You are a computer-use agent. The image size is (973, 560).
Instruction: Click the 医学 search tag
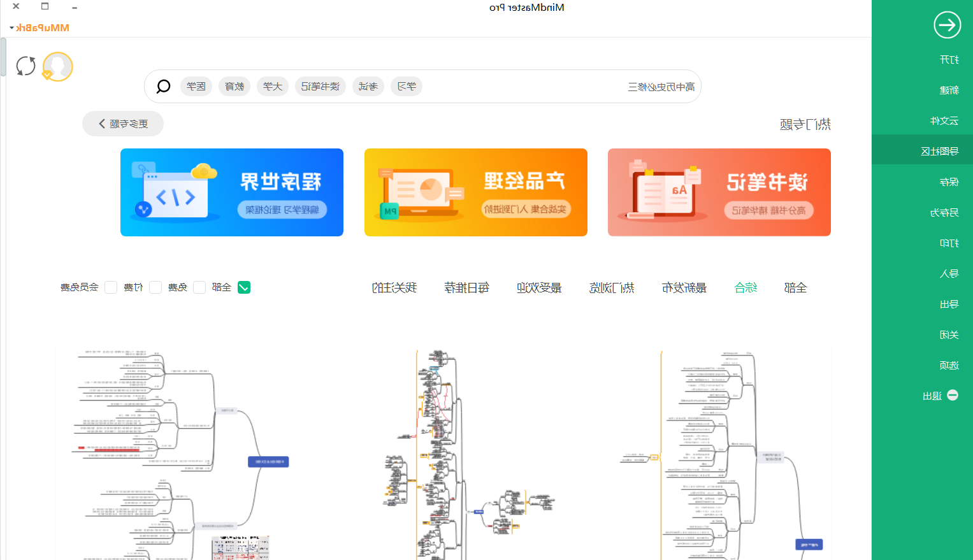pos(196,87)
